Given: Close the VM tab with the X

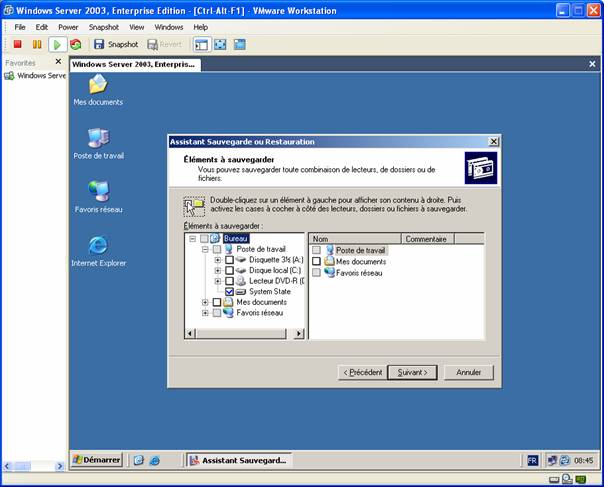Looking at the screenshot, I should 592,64.
